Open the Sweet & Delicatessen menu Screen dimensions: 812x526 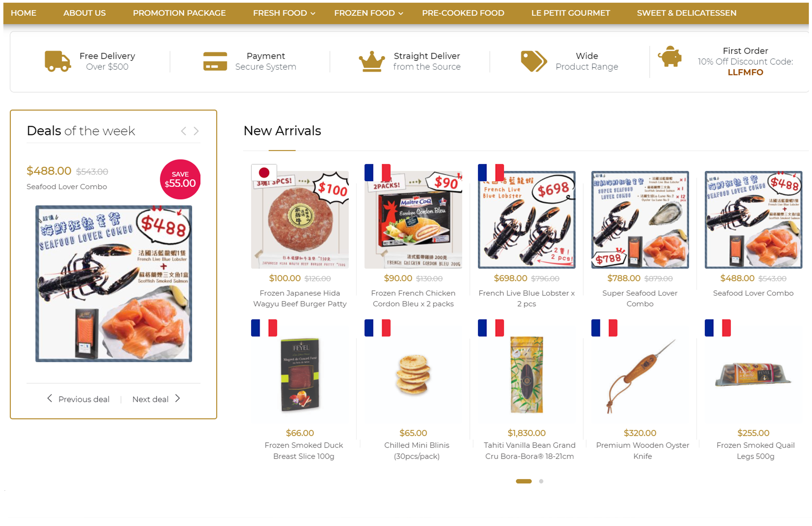(686, 13)
